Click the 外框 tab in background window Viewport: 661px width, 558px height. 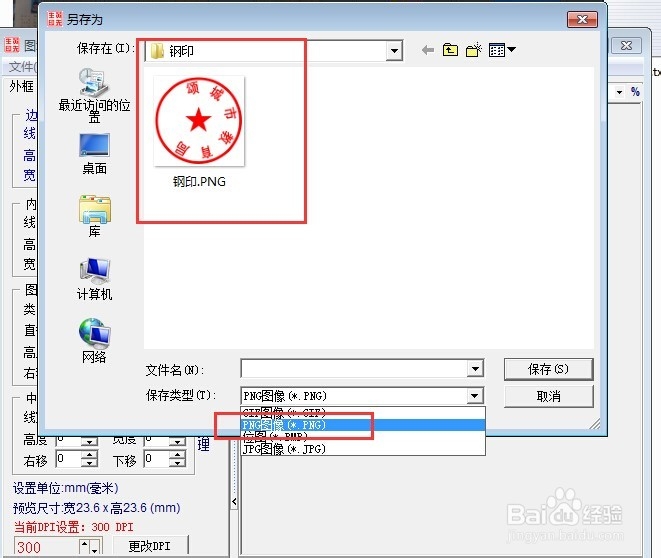click(x=21, y=86)
